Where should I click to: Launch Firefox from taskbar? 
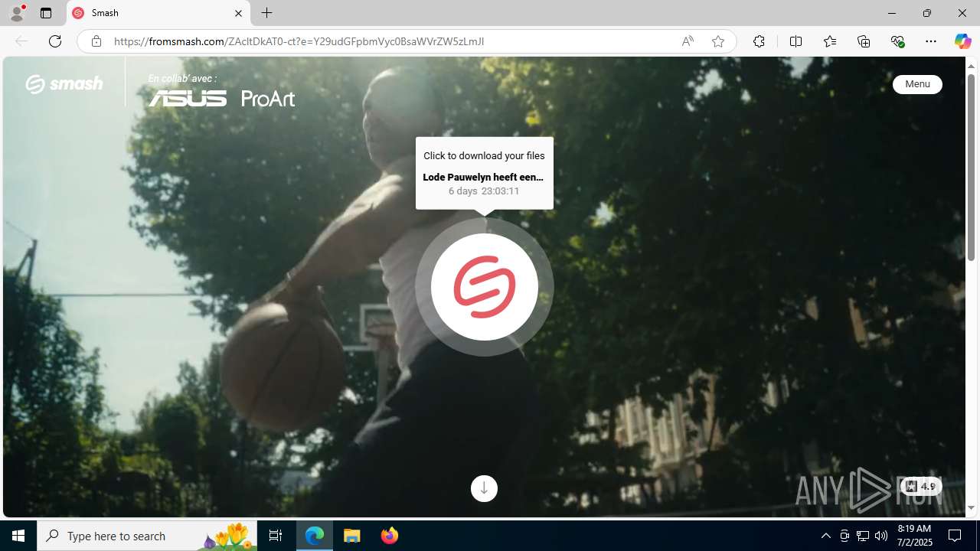tap(389, 536)
